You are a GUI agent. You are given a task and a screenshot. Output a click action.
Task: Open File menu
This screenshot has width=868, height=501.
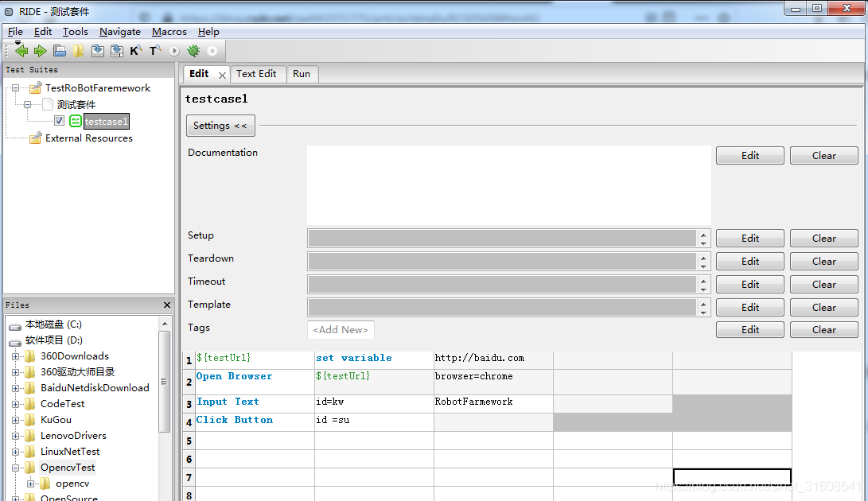click(x=15, y=32)
